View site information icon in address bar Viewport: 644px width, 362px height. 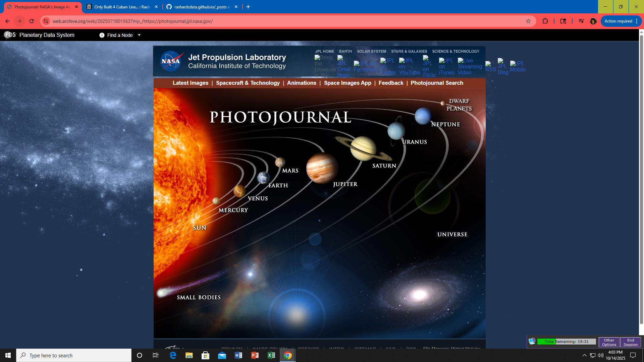point(46,21)
